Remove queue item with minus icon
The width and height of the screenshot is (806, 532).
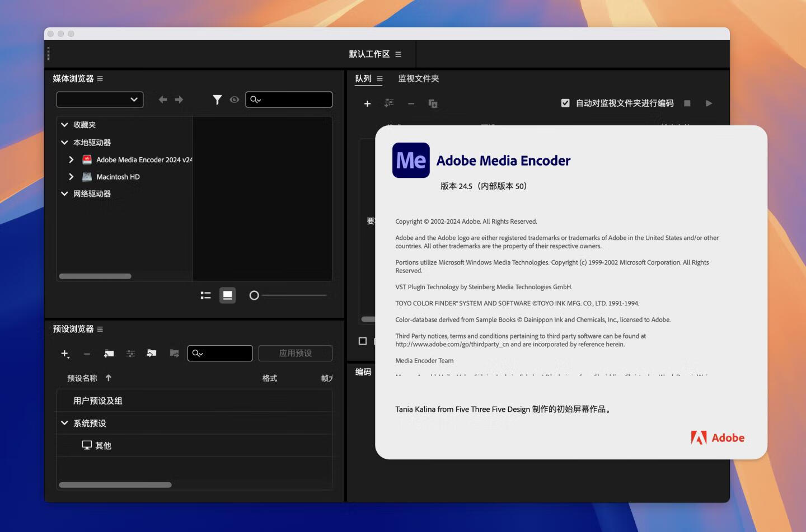(411, 103)
